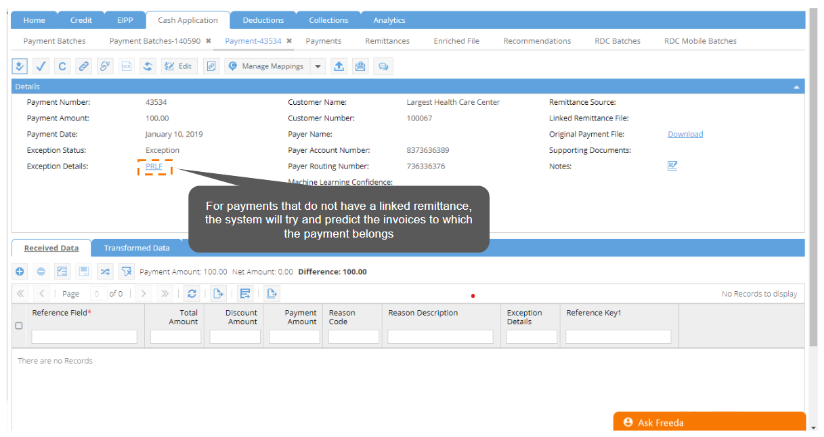The width and height of the screenshot is (824, 437).
Task: Tick the select-all checkbox in table header
Action: click(x=19, y=326)
